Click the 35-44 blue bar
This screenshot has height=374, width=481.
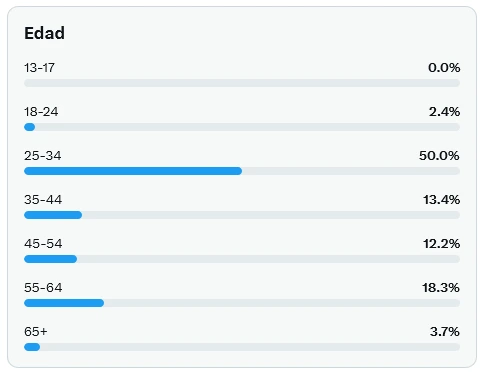53,215
